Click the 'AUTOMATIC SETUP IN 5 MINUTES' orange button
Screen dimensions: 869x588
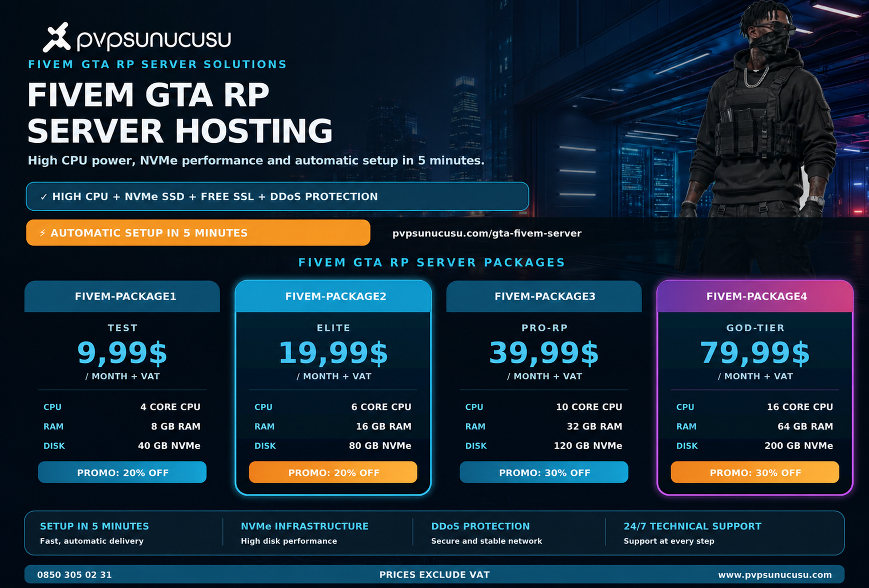tap(198, 233)
